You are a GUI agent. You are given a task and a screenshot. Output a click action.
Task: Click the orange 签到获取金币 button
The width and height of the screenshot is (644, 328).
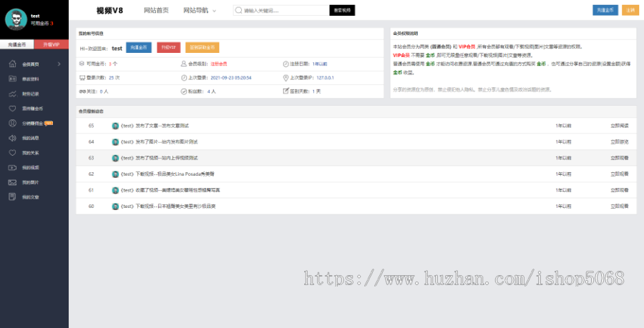point(202,48)
